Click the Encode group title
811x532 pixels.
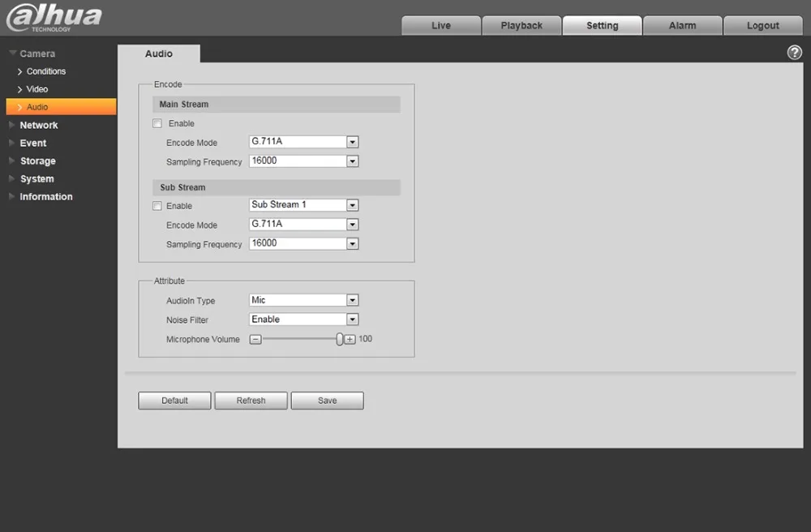(x=168, y=84)
